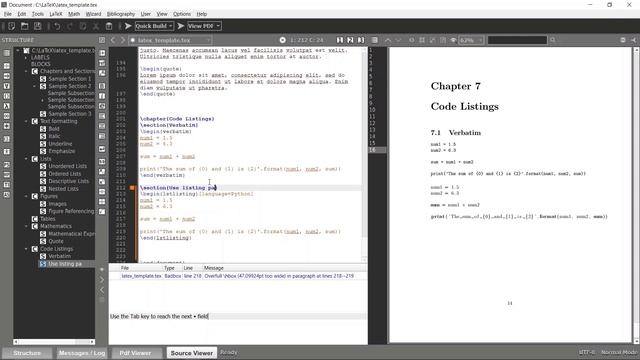The width and height of the screenshot is (640, 360).
Task: Click the editor vertical scrollbar
Action: [364, 155]
